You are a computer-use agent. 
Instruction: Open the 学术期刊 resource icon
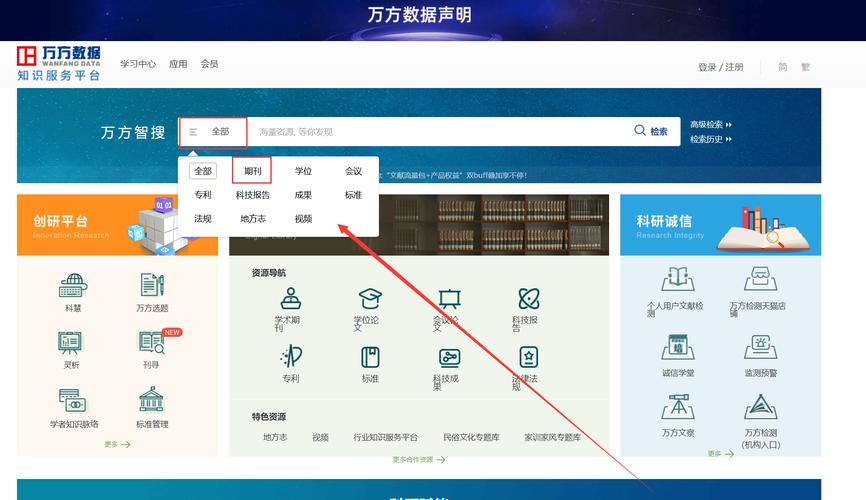coord(291,299)
